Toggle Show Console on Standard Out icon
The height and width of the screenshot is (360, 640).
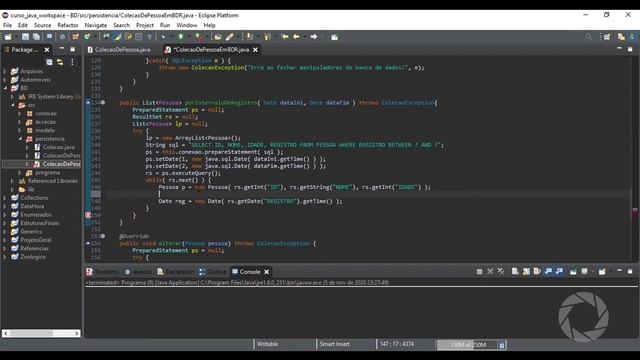coord(549,271)
